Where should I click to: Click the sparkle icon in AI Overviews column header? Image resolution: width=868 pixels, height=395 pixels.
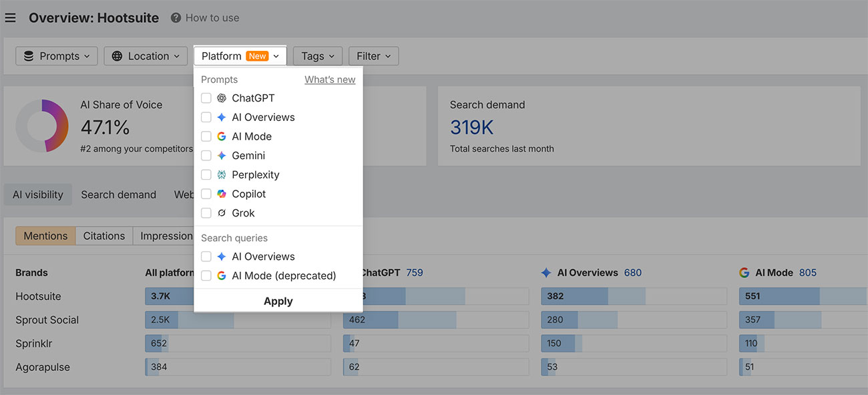(546, 273)
